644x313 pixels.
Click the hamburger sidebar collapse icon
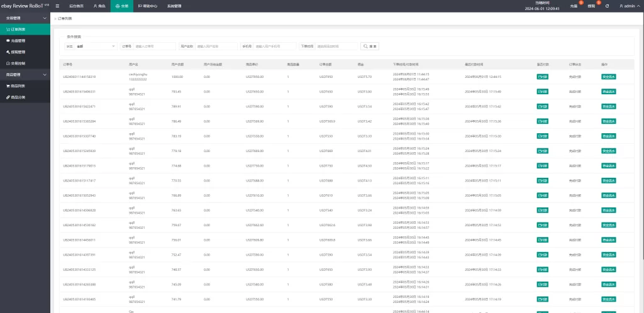click(58, 6)
